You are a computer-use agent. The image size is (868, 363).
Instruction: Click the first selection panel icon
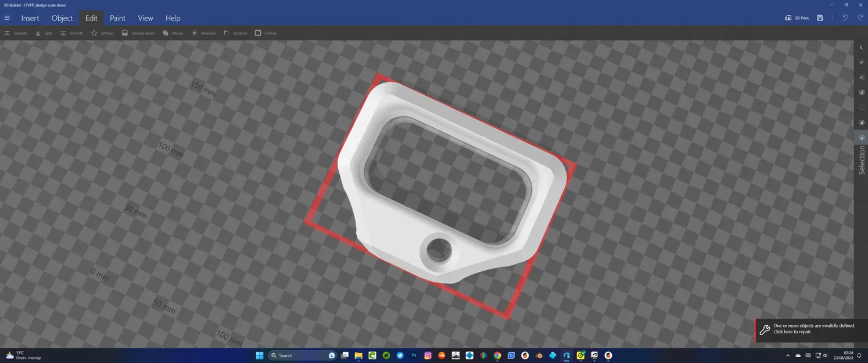pos(862,62)
